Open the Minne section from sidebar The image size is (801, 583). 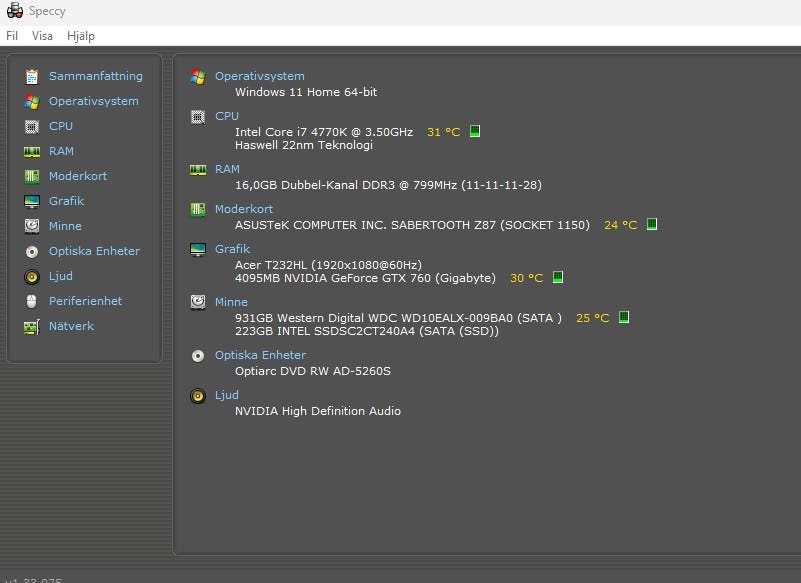[x=65, y=226]
